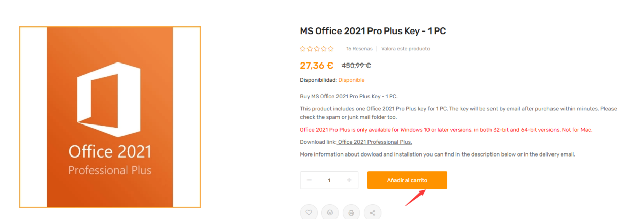Click the MS Office 2021 Pro Plus title
This screenshot has width=644, height=219.
pyautogui.click(x=373, y=31)
